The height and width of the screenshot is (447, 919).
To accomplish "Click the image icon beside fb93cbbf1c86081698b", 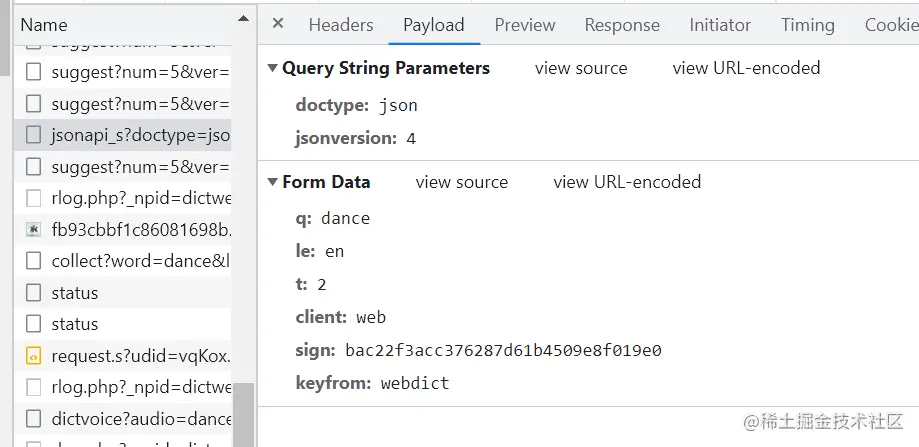I will [34, 230].
